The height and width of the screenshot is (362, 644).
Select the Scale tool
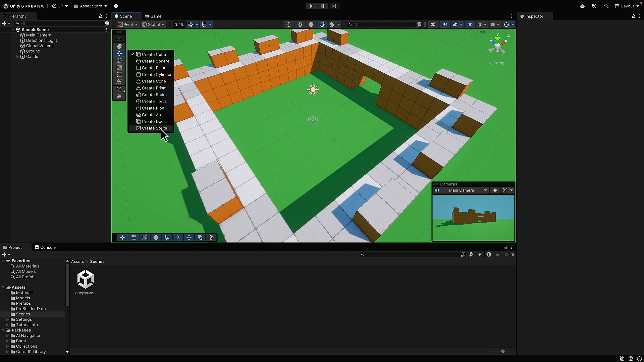point(119,68)
